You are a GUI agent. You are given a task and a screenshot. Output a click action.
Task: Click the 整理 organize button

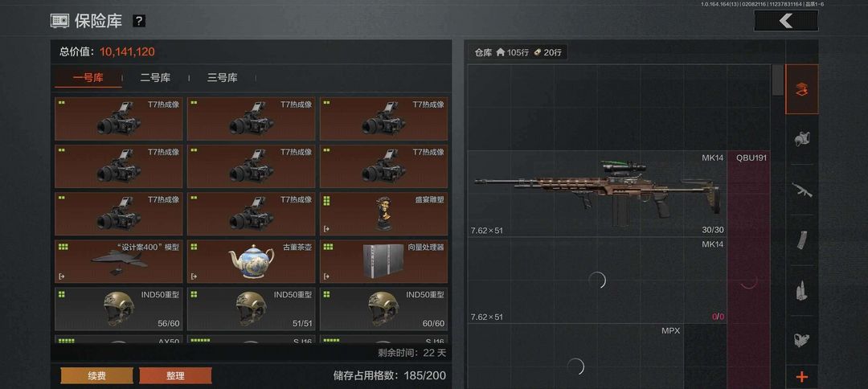point(175,375)
